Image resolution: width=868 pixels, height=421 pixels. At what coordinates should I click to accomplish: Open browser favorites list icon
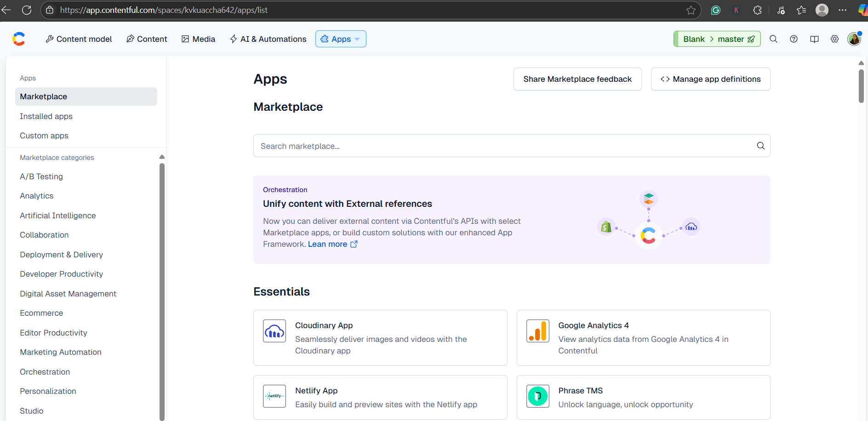click(801, 10)
